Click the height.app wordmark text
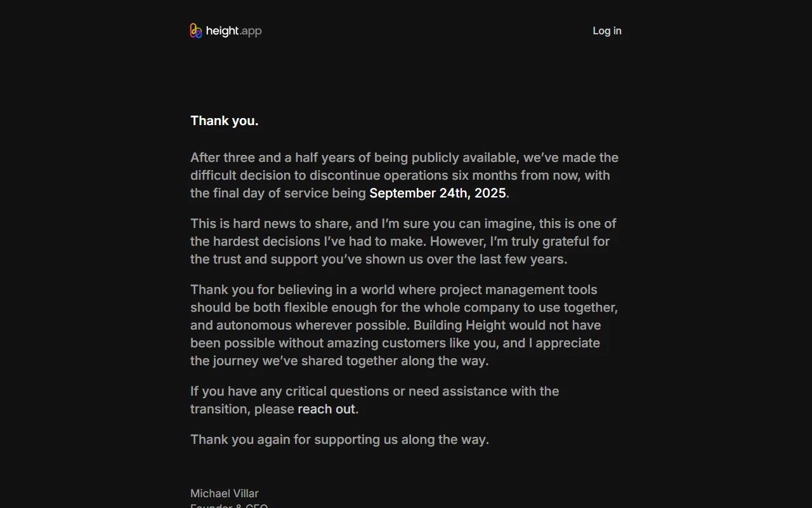This screenshot has width=812, height=508. [x=233, y=31]
